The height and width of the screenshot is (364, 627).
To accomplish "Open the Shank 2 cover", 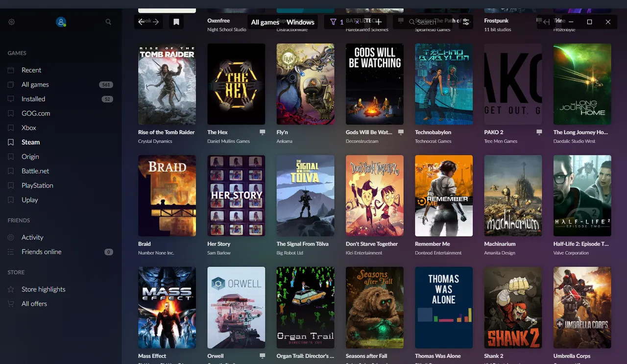I will tap(513, 308).
